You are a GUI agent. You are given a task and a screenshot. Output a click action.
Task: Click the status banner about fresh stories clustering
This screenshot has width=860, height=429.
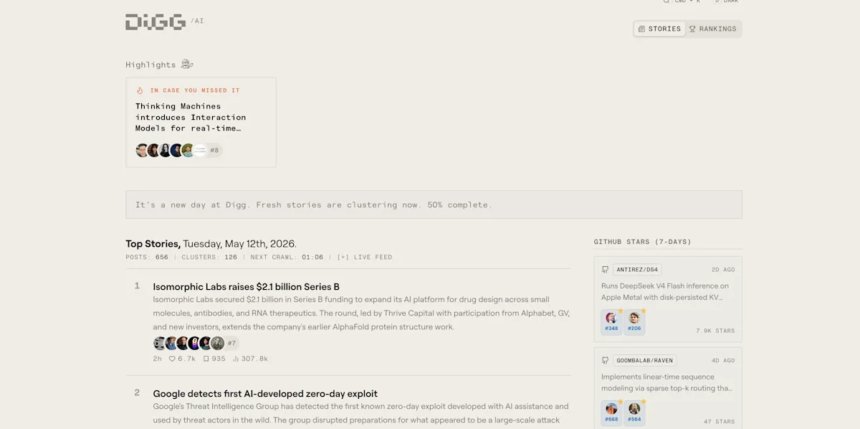point(433,205)
